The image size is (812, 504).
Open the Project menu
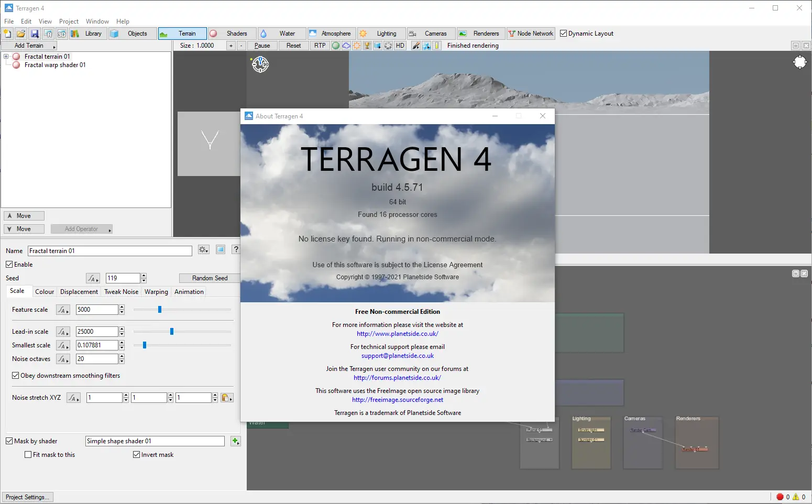pos(69,21)
